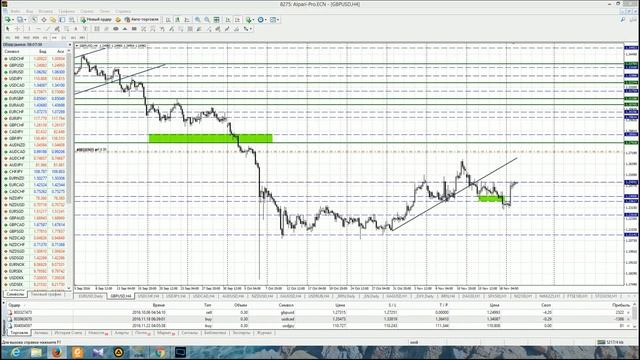Select the ellipse drawing tool
Image resolution: width=640 pixels, height=360 pixels.
pos(116,29)
